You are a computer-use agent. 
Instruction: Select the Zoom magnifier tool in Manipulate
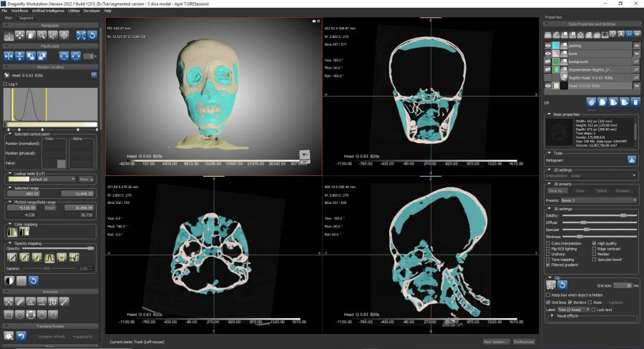pos(43,35)
